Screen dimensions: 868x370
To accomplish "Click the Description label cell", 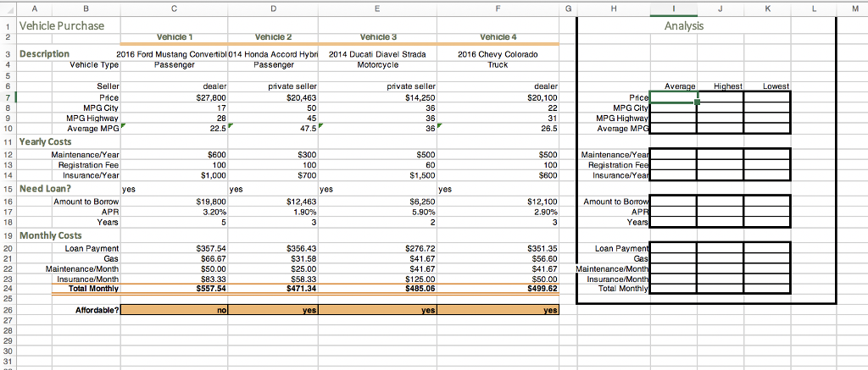I will (x=44, y=54).
